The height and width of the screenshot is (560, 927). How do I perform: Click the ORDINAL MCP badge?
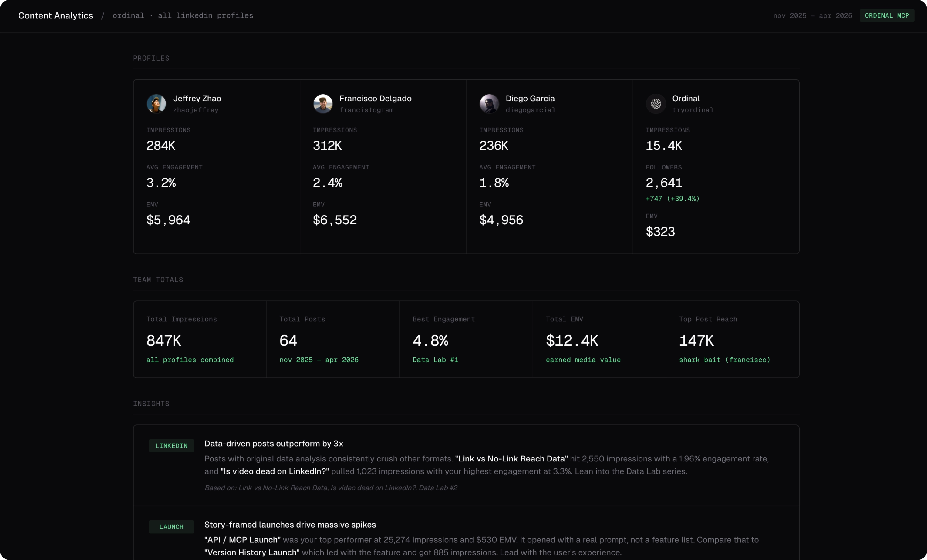pyautogui.click(x=887, y=15)
